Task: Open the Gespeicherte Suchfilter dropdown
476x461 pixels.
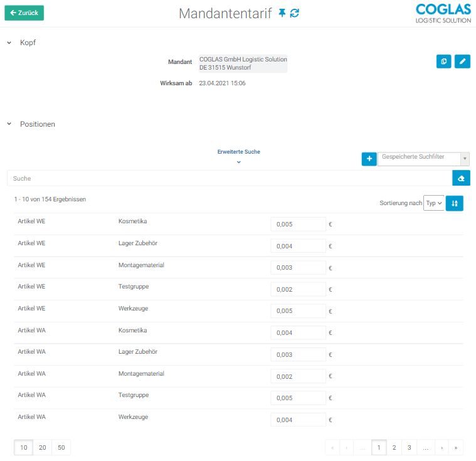Action: click(x=423, y=159)
